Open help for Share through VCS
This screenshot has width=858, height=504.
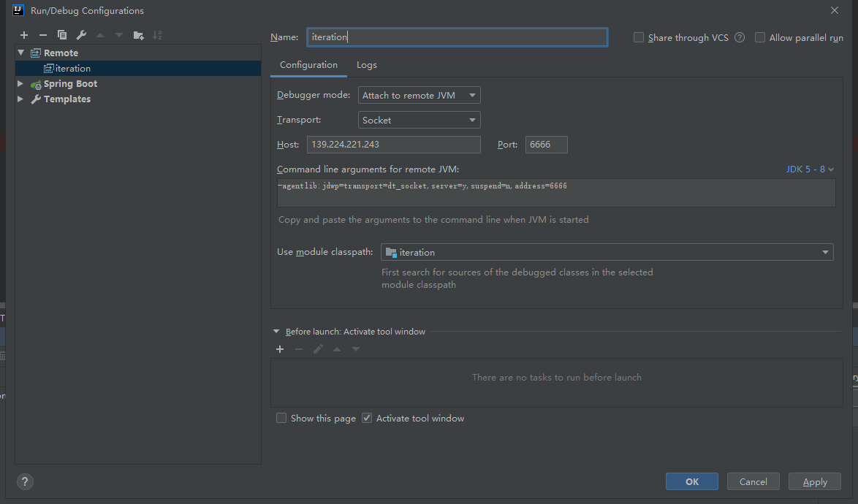740,38
